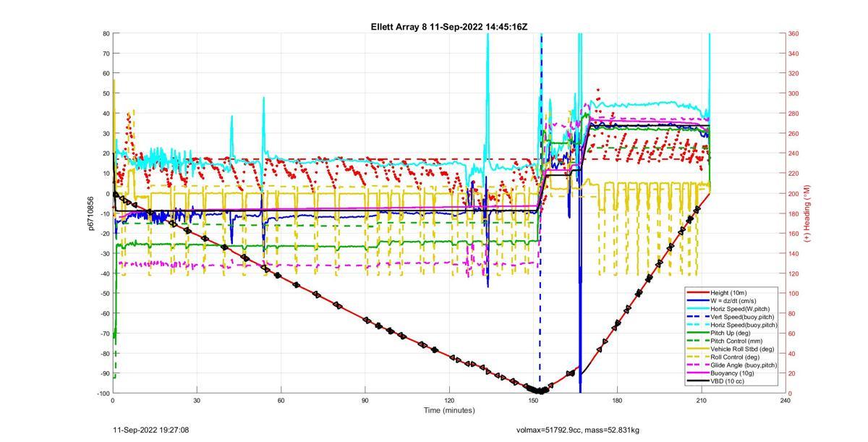This screenshot has height=442, width=868.
Task: Select the time-axis tick label "90"
Action: (x=365, y=400)
